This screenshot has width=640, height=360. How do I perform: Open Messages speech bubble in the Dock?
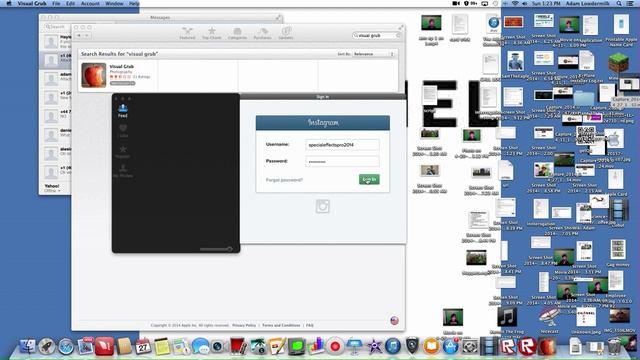200,347
